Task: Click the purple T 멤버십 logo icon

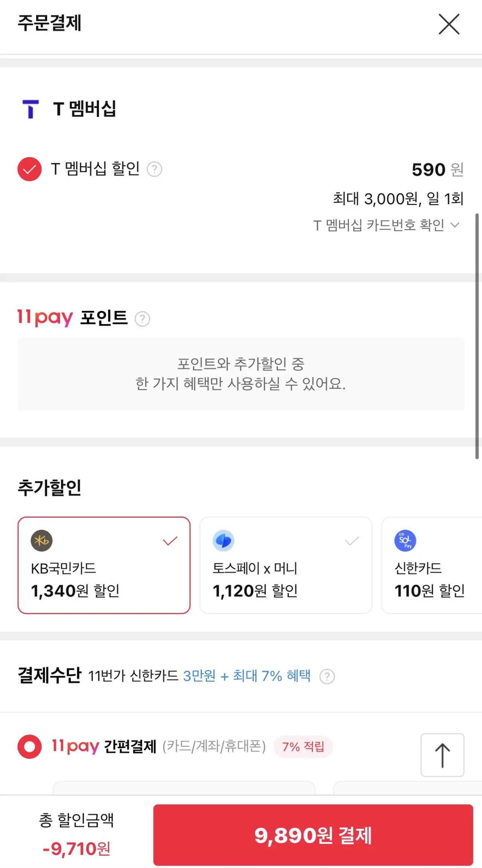Action: pos(31,109)
